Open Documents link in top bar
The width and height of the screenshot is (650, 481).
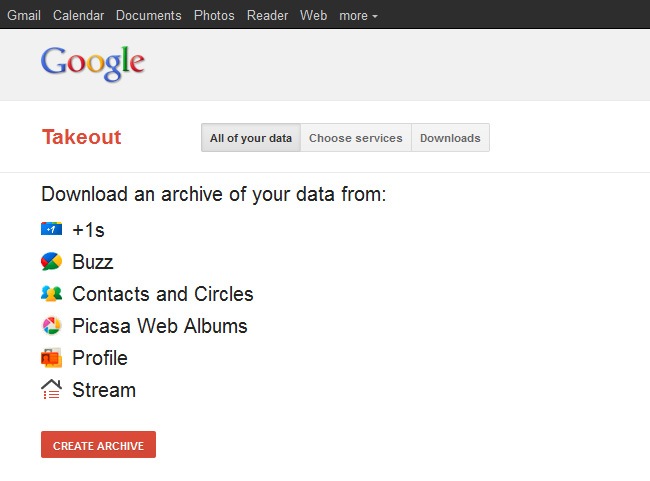click(x=149, y=15)
